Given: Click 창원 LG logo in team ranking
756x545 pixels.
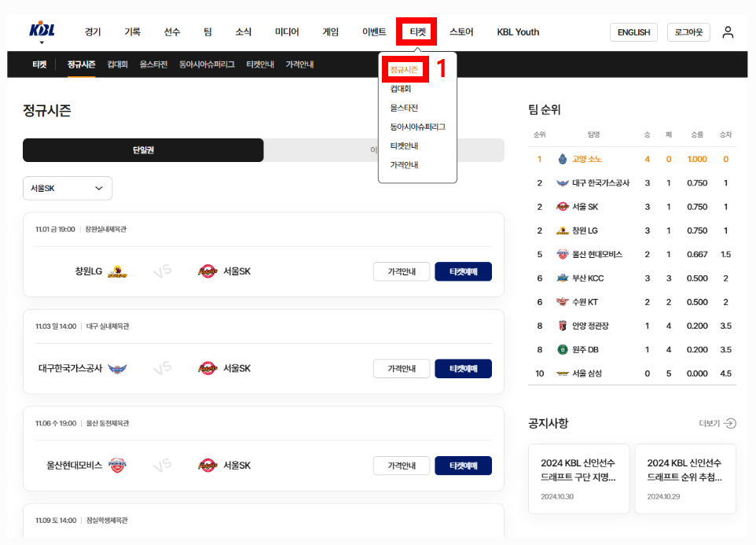Looking at the screenshot, I should click(x=562, y=230).
